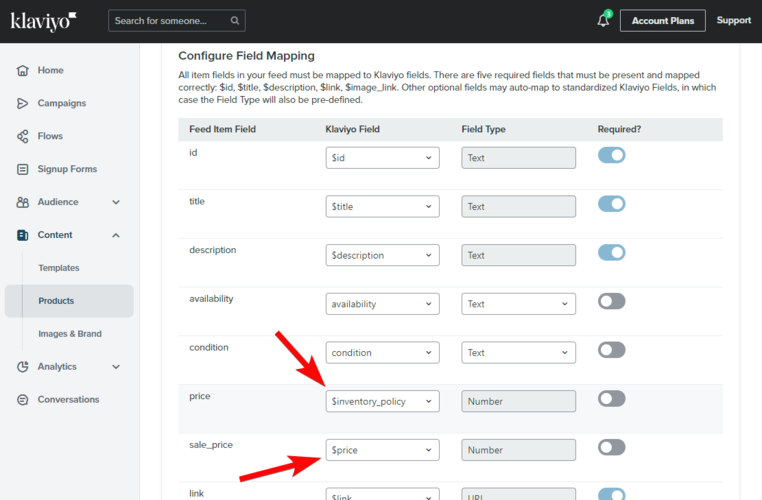Open Templates under Content menu
Image resolution: width=762 pixels, height=500 pixels.
(x=59, y=268)
